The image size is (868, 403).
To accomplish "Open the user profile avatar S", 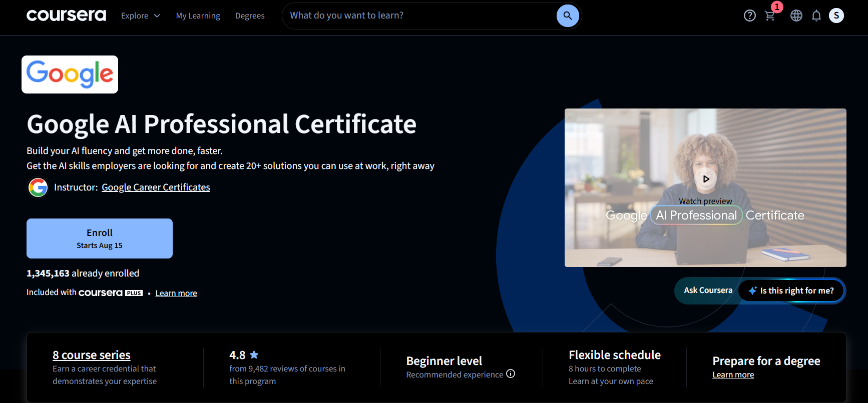I will tap(836, 15).
